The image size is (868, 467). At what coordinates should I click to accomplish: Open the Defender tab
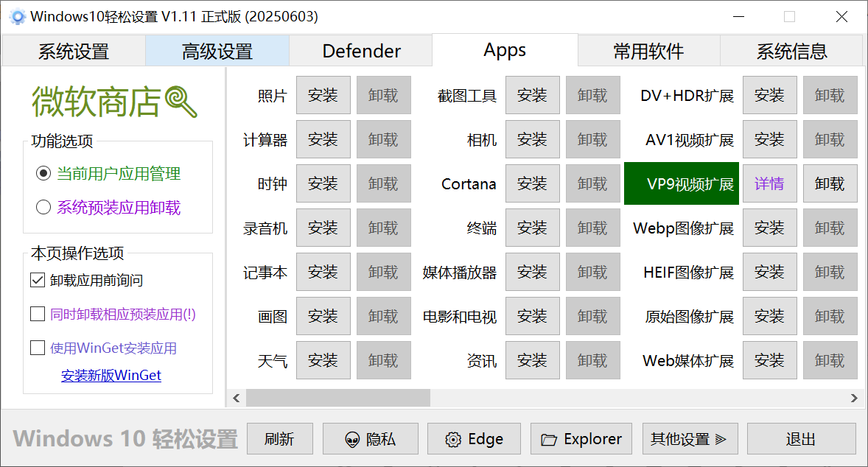click(361, 52)
